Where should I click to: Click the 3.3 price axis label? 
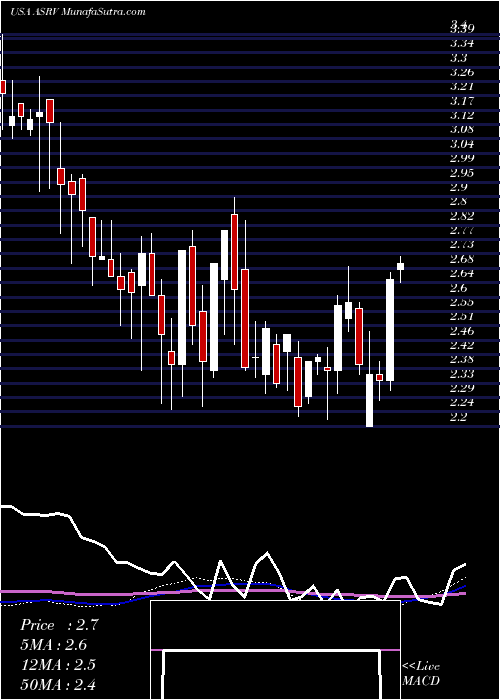point(458,58)
